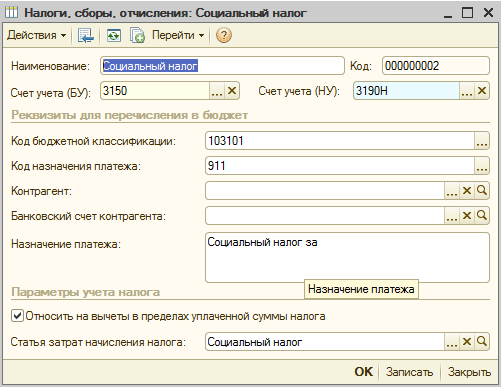Open the Контрагент record with magnifier
Screen dimensions: 501x387
coord(482,191)
